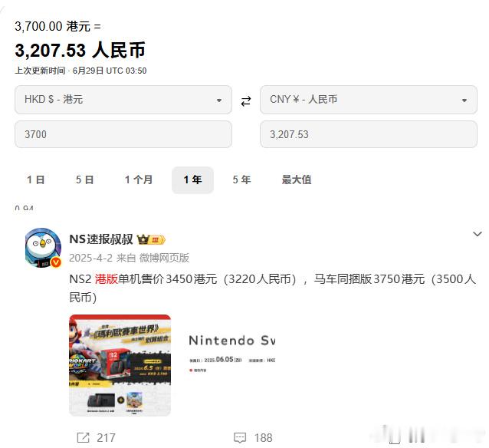Click the NS2 港版单机售价 post text
The height and width of the screenshot is (448, 489).
tap(272, 288)
